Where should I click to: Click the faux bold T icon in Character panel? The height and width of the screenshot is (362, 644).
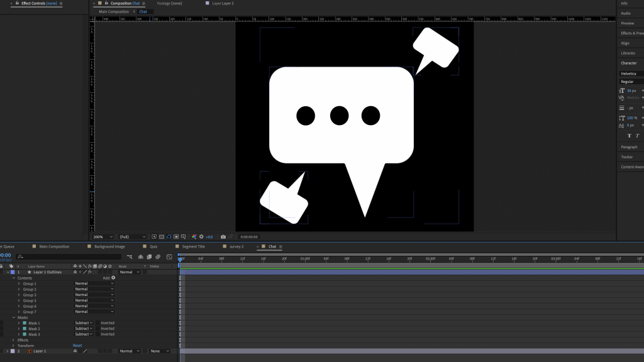click(629, 136)
